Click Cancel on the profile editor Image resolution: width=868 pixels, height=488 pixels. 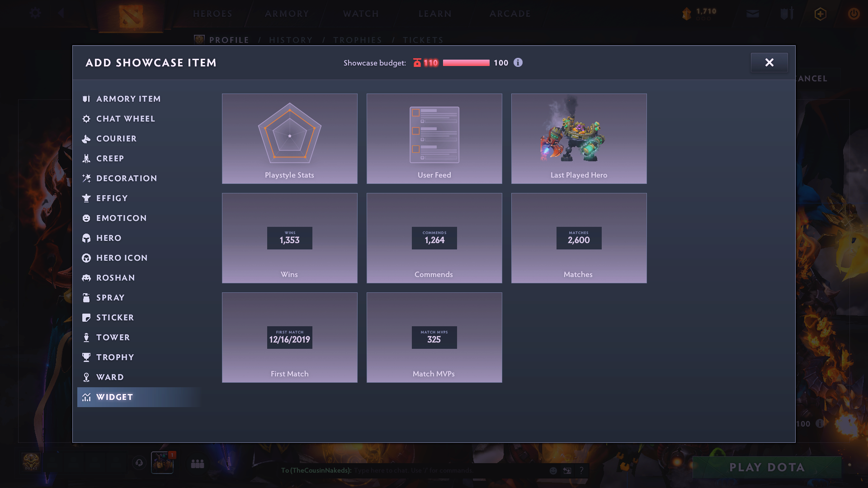(x=812, y=78)
